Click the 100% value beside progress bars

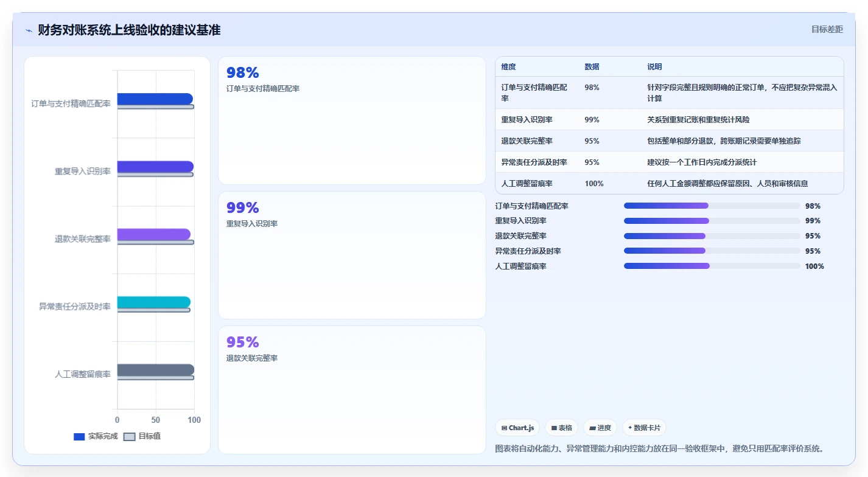pyautogui.click(x=814, y=266)
